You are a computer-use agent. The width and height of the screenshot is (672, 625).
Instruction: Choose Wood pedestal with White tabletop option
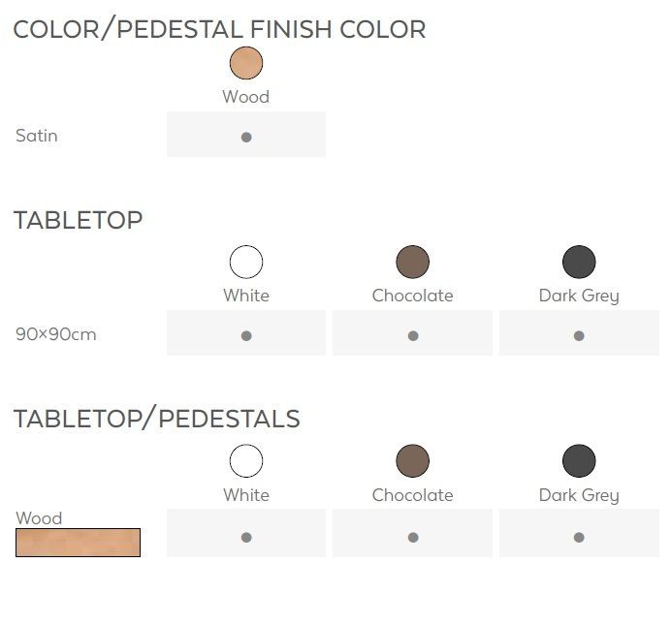point(246,537)
